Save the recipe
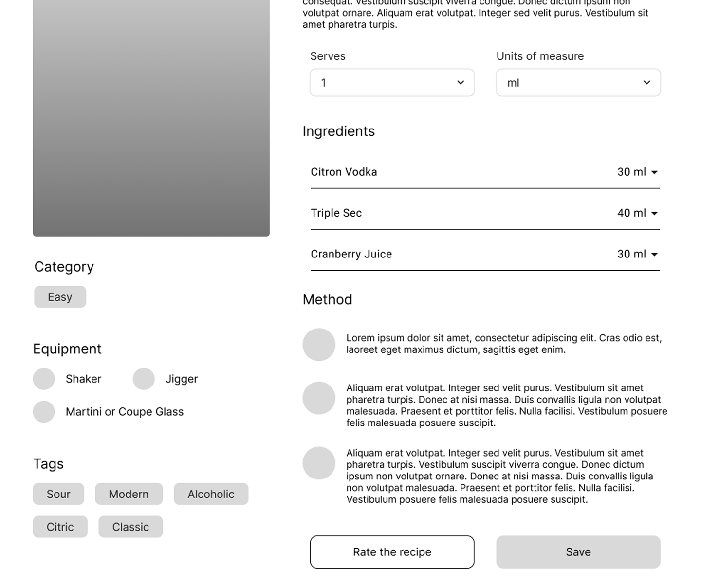Screen dimensions: 701x588 click(578, 552)
